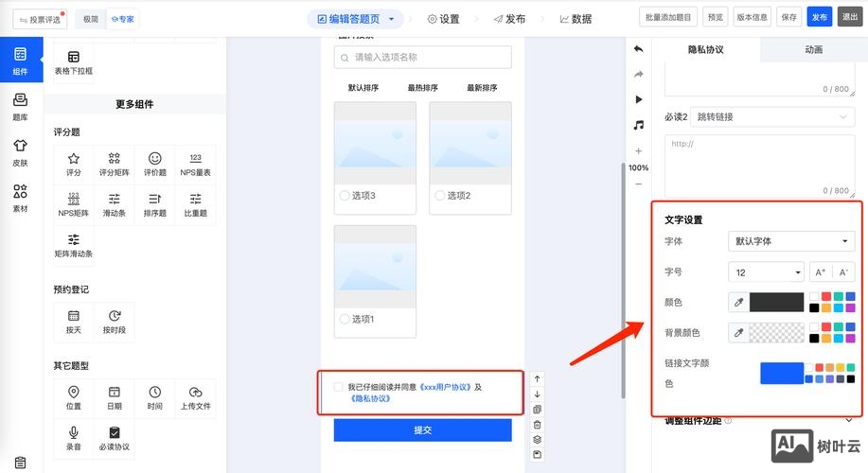Add the 排序题 component
The height and width of the screenshot is (473, 868).
tap(155, 204)
